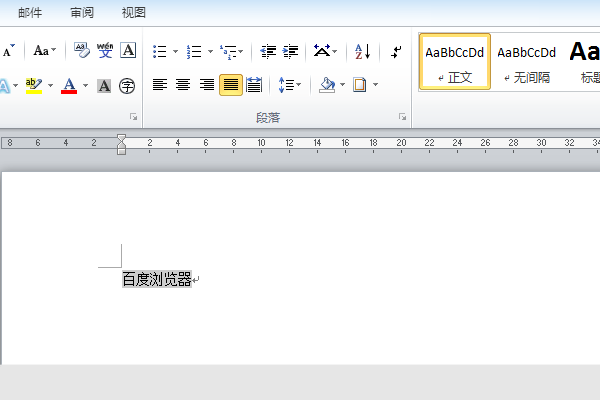Open the 邮件 ribbon tab
Image resolution: width=600 pixels, height=400 pixels.
tap(30, 13)
